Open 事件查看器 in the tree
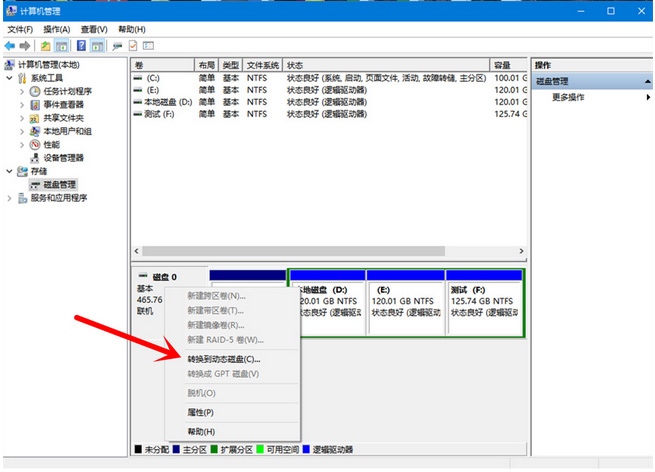The image size is (655, 472). [63, 104]
